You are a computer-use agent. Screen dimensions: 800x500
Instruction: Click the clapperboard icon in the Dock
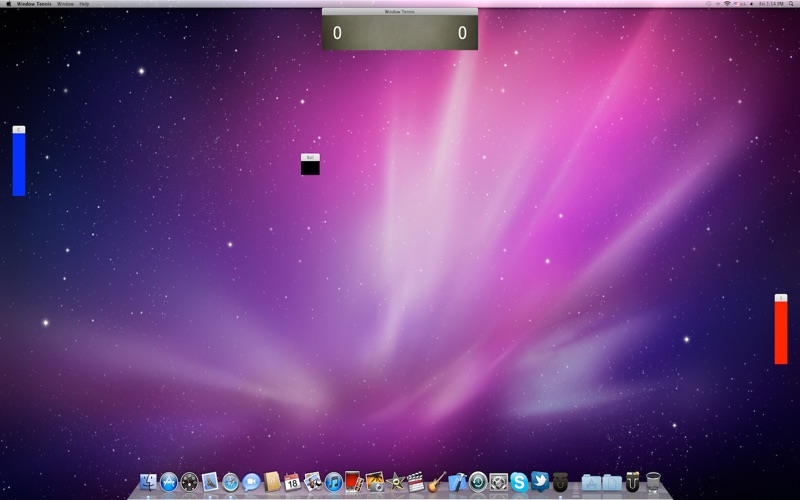pyautogui.click(x=416, y=482)
